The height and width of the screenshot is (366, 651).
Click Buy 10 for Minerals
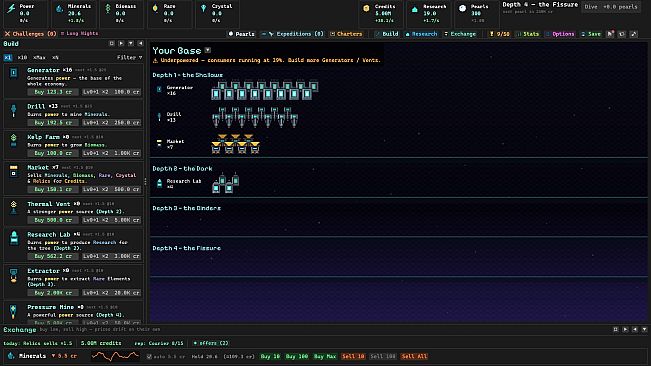270,356
